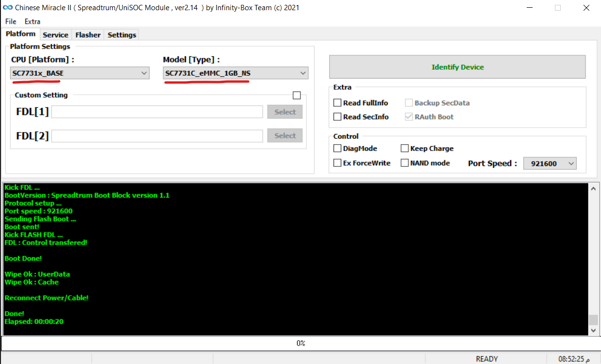Click the 0% progress bar
This screenshot has width=601, height=364.
[301, 343]
